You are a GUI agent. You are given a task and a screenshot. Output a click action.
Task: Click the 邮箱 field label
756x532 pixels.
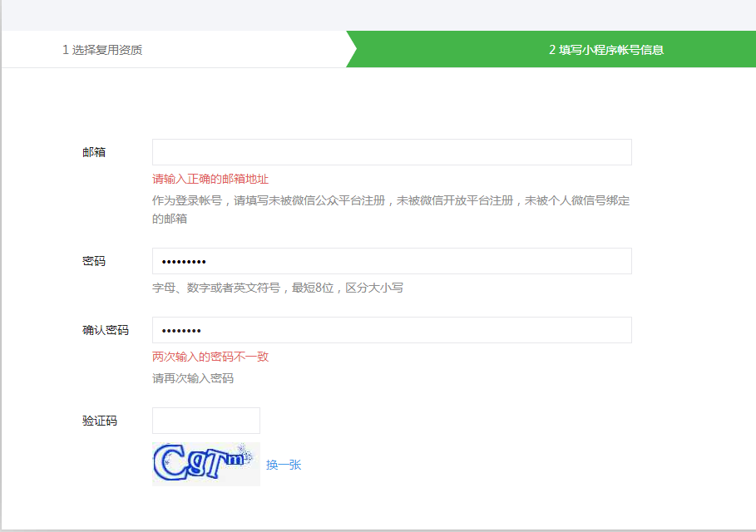point(94,152)
